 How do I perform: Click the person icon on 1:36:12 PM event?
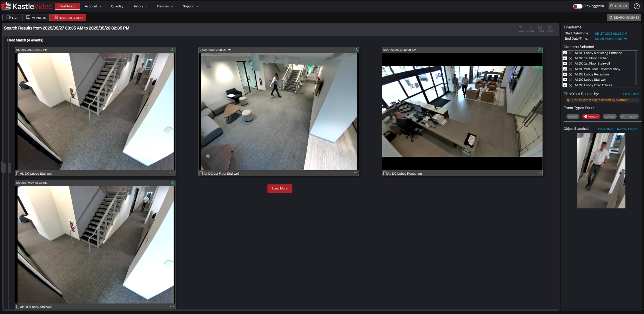[173, 50]
